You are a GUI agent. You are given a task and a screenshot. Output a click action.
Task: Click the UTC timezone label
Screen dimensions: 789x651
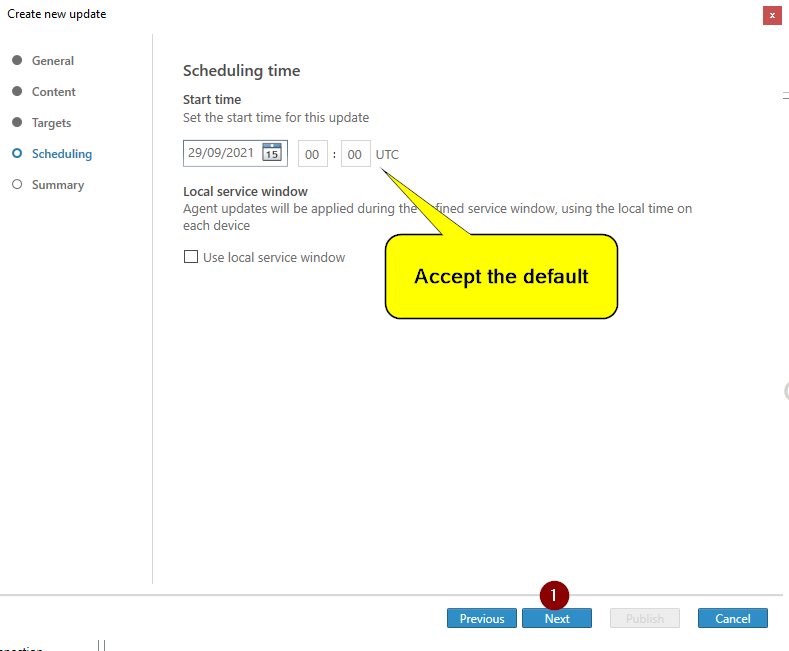point(387,154)
